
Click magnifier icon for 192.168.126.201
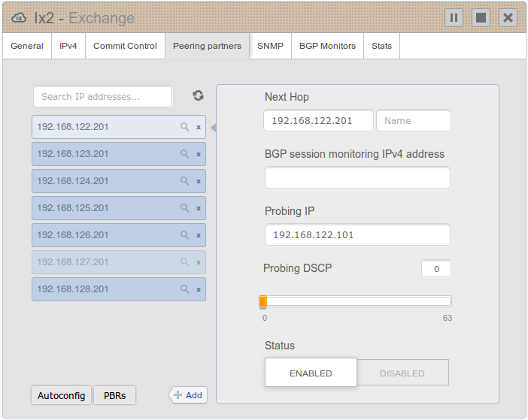coord(184,235)
